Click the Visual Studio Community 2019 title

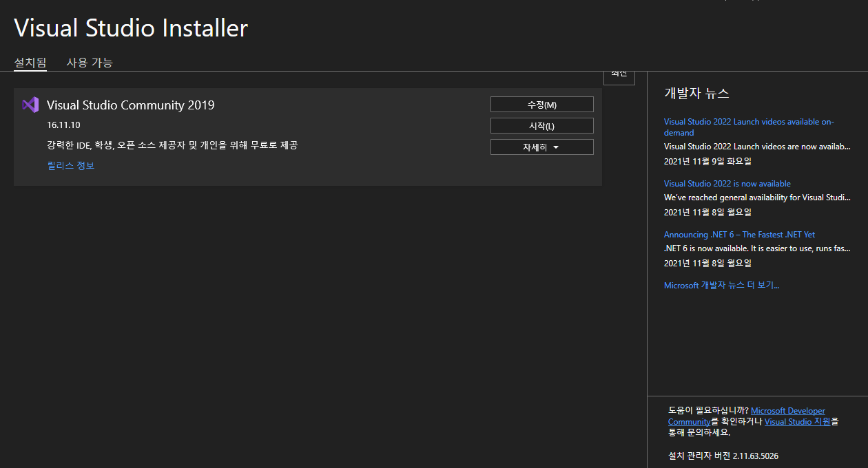tap(130, 105)
